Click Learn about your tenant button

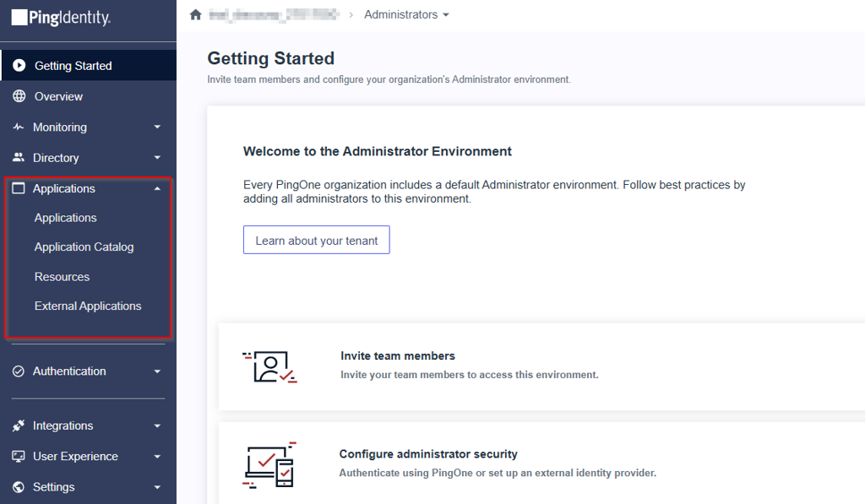point(317,240)
